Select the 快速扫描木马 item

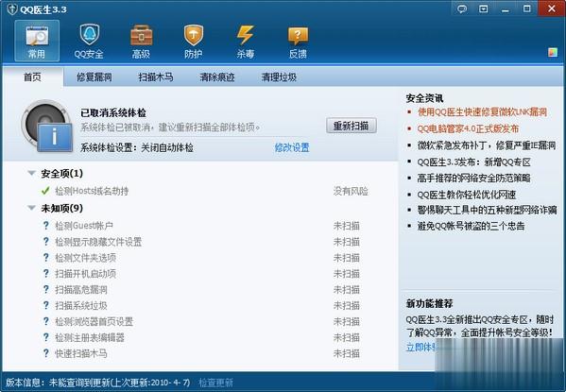(x=81, y=353)
